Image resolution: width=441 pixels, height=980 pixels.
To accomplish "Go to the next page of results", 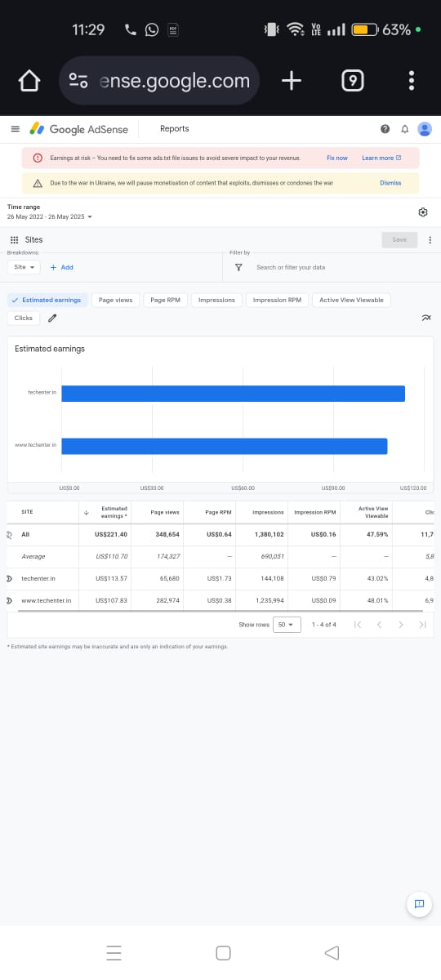I will (x=400, y=625).
